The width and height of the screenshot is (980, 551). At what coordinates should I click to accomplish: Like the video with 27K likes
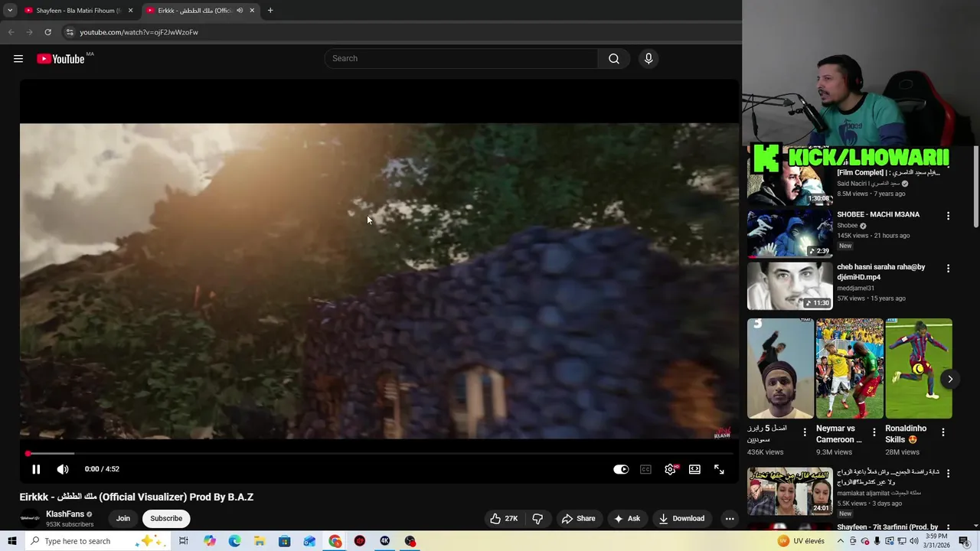[x=504, y=518]
